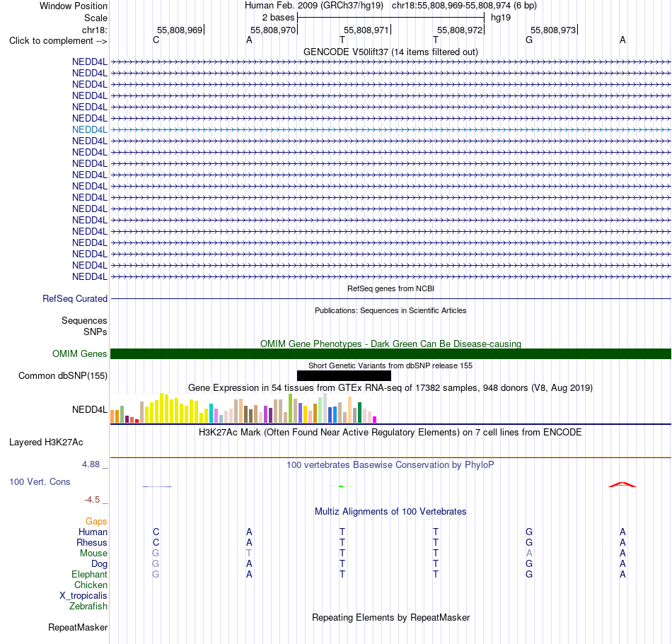
Task: Click base G in the reference sequence row
Action: pyautogui.click(x=529, y=40)
